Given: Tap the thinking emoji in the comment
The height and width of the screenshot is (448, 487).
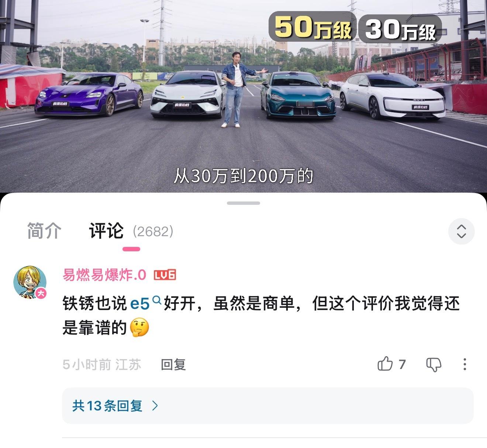Looking at the screenshot, I should (x=140, y=328).
